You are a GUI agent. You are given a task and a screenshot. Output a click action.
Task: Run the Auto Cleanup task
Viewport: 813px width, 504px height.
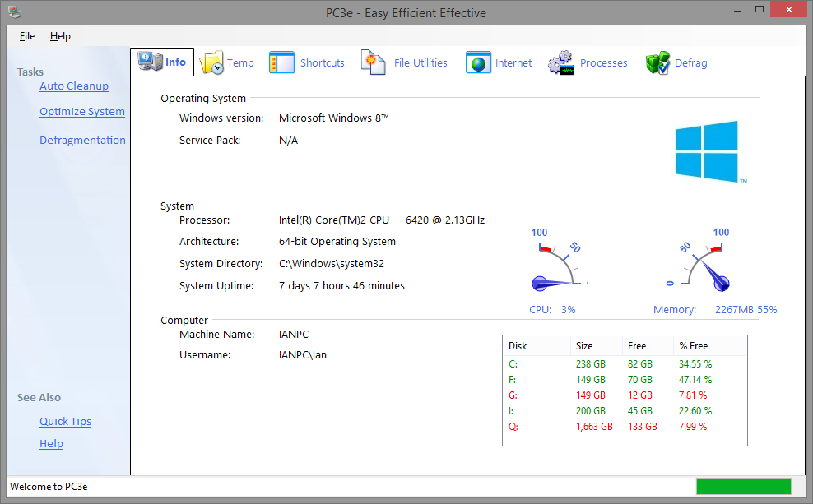point(73,86)
